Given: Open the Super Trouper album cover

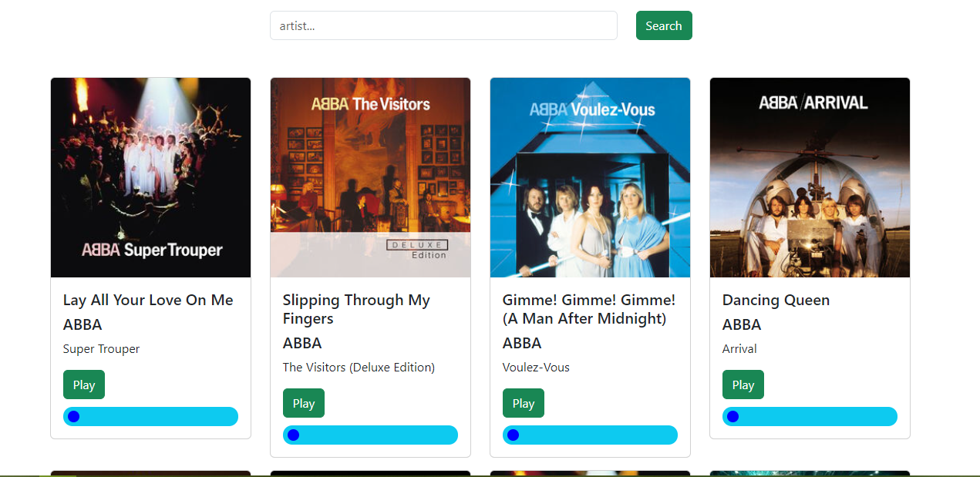Looking at the screenshot, I should [151, 177].
